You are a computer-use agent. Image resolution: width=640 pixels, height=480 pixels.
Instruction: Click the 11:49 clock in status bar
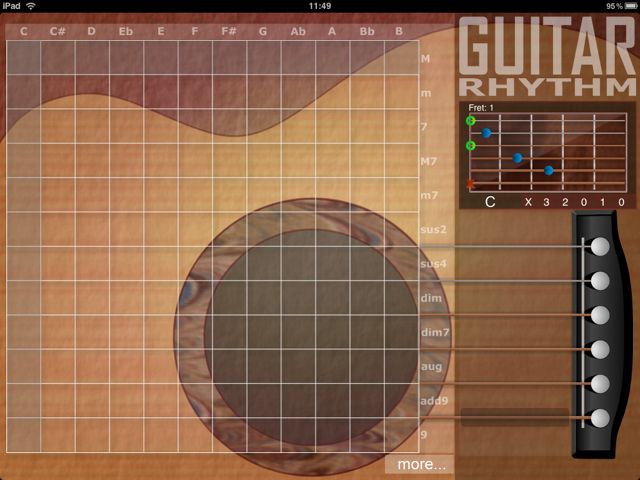pos(320,6)
